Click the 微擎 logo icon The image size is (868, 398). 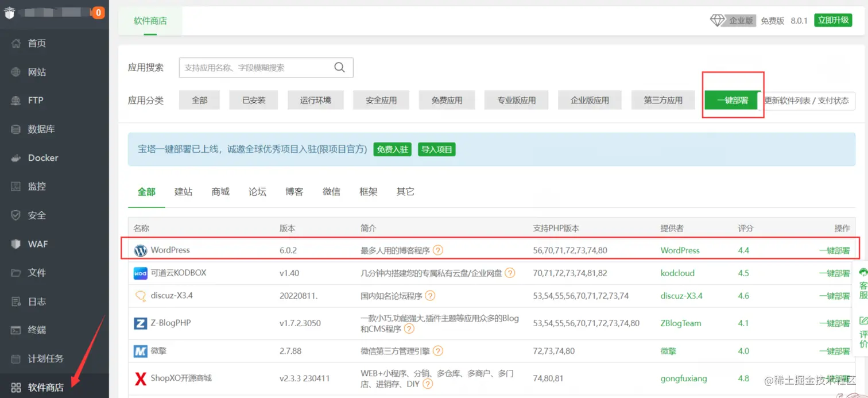click(140, 351)
